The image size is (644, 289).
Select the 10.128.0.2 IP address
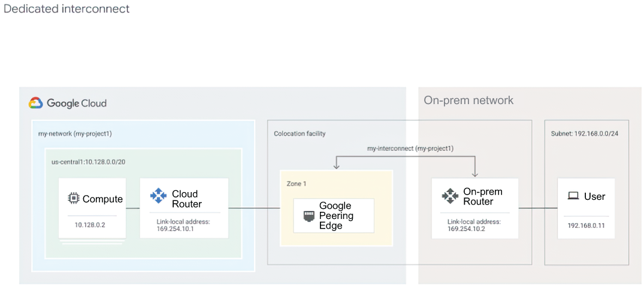[89, 225]
